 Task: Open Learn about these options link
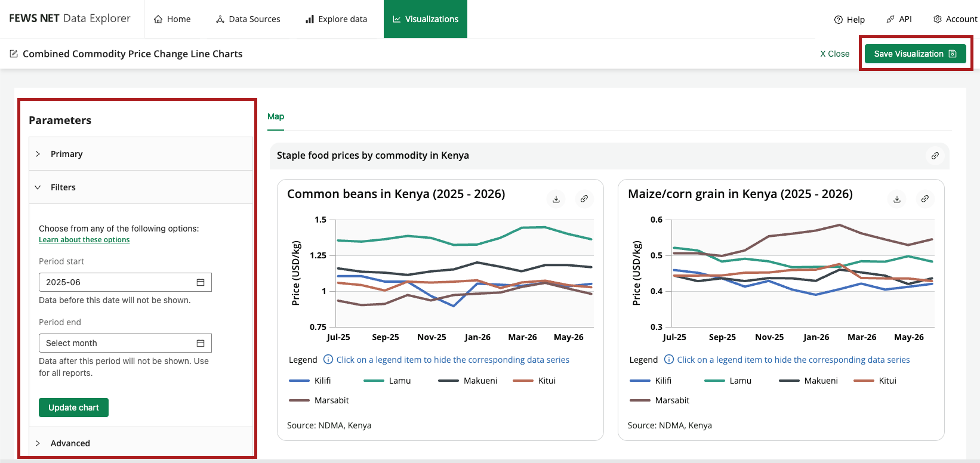pos(84,240)
